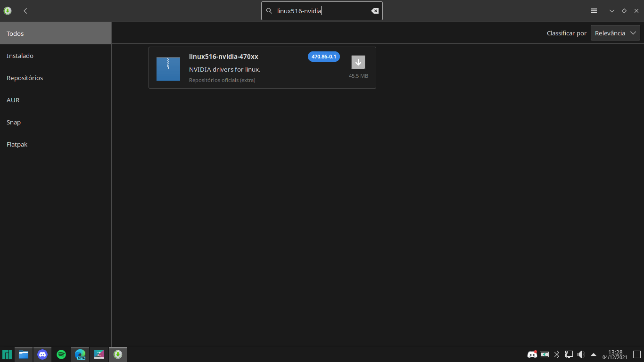
Task: Select the Flatpak category
Action: [x=56, y=144]
